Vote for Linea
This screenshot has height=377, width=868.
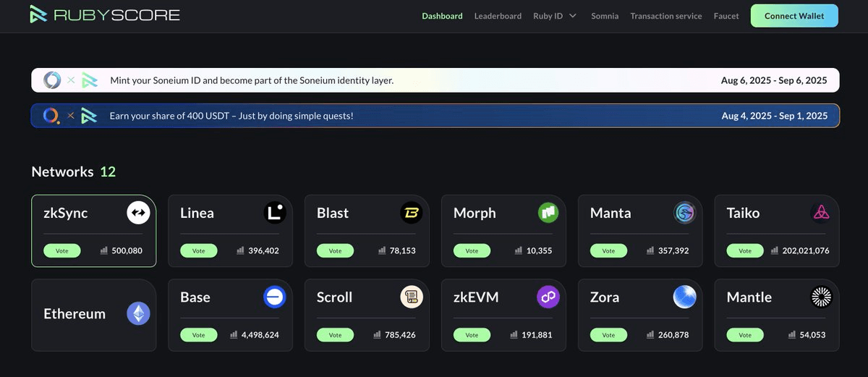pos(198,250)
